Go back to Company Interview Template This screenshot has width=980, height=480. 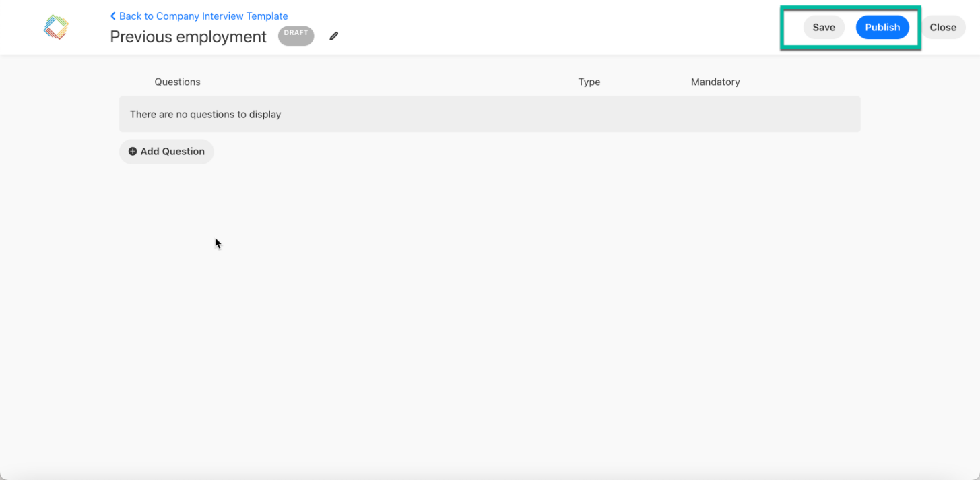[x=199, y=16]
